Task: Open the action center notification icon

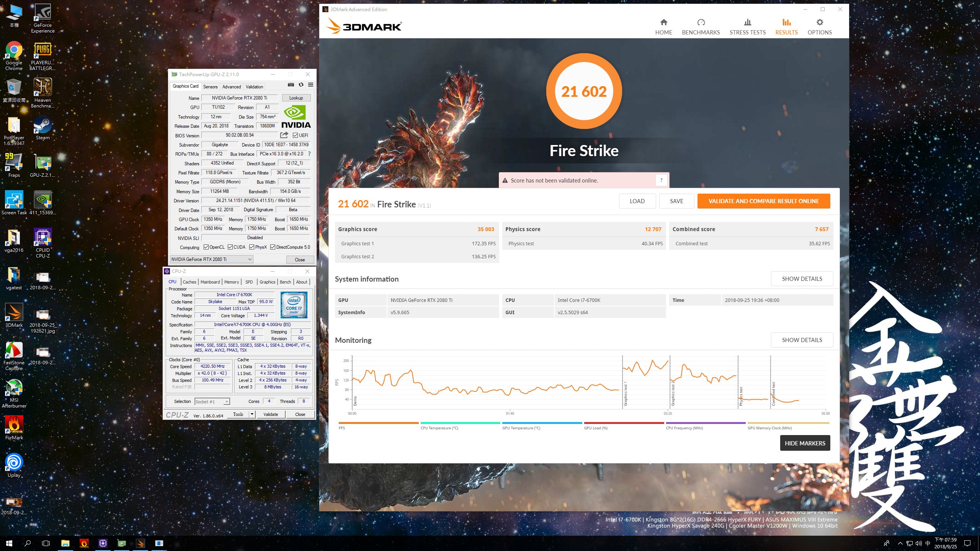Action: (x=967, y=543)
